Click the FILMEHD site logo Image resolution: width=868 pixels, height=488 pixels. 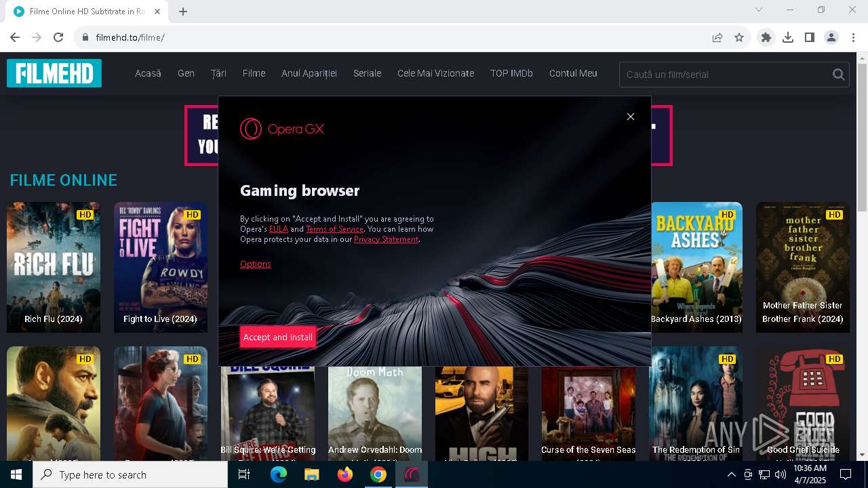click(54, 73)
